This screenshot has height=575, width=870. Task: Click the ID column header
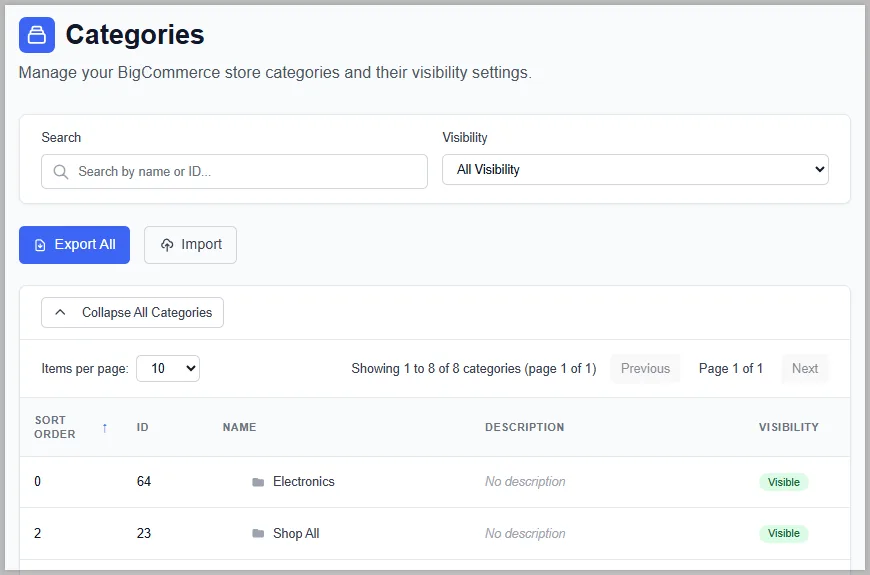click(143, 427)
